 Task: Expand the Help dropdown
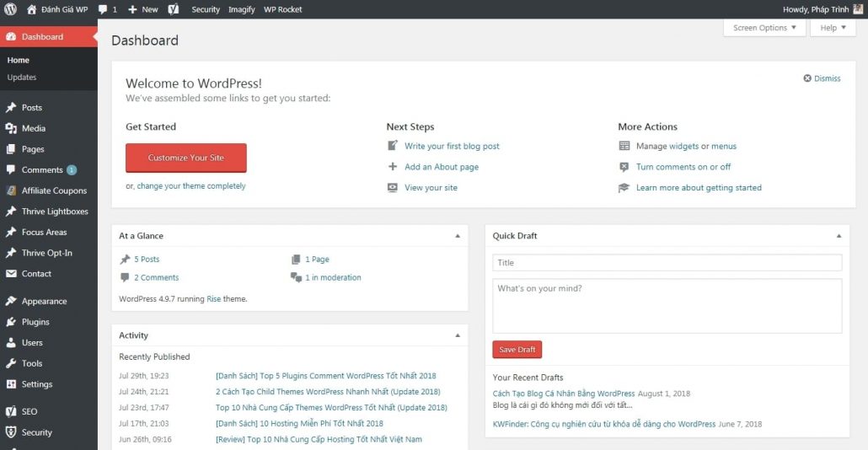tap(833, 28)
